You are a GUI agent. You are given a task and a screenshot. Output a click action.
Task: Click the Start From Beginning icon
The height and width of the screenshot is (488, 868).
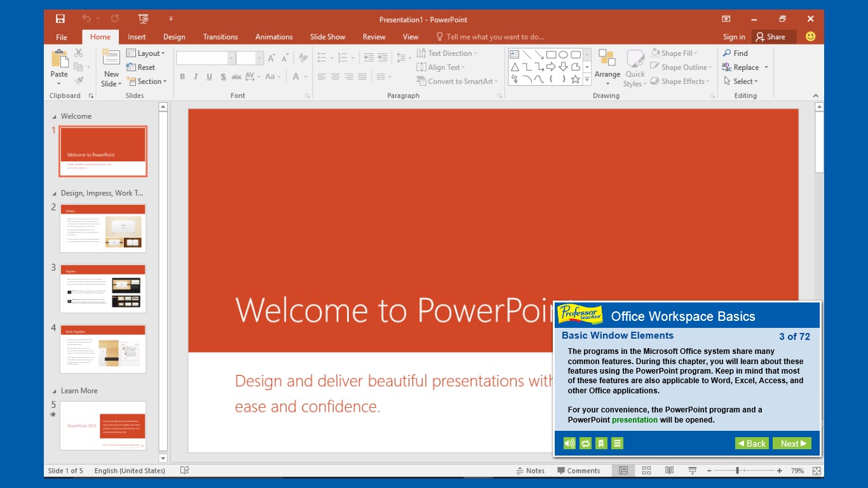(144, 19)
